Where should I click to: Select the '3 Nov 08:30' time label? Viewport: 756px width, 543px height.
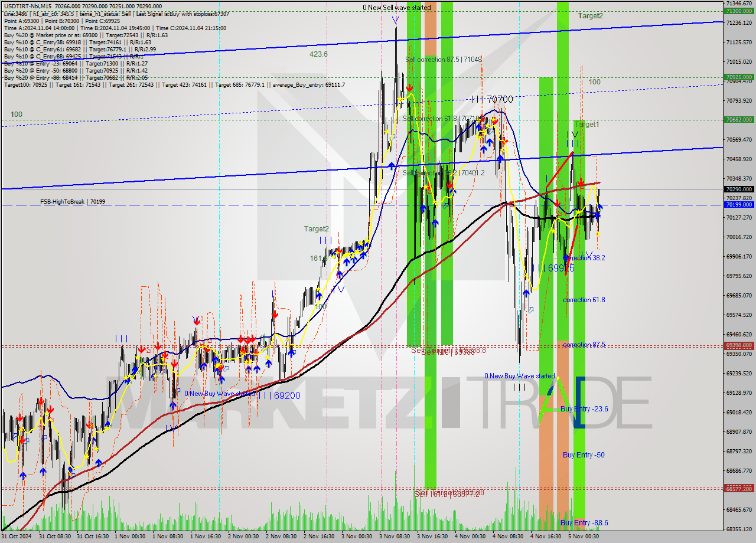395,537
